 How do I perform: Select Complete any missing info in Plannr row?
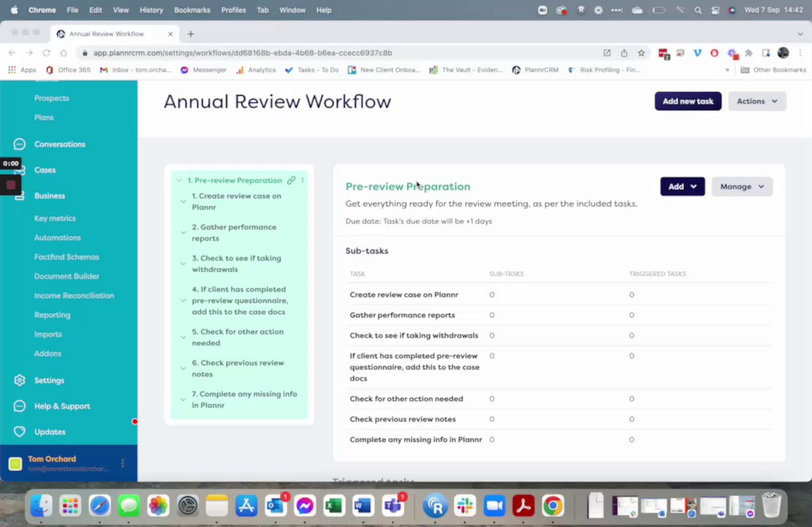coord(558,439)
